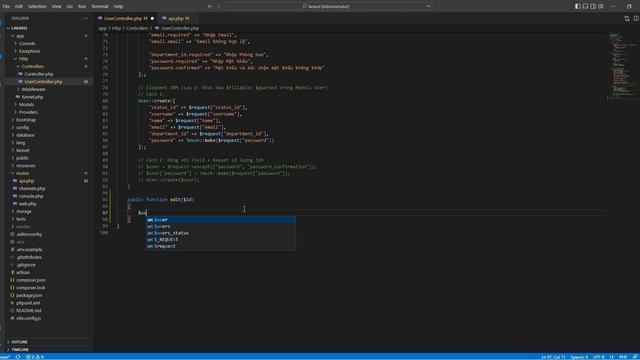Open api.php under routes
640x360 pixels.
[x=26, y=181]
